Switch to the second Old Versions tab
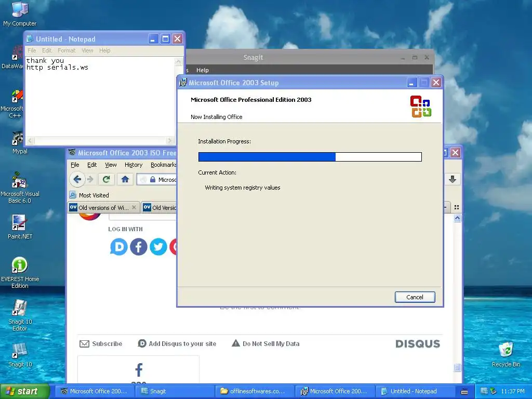The image size is (532, 399). (159, 208)
